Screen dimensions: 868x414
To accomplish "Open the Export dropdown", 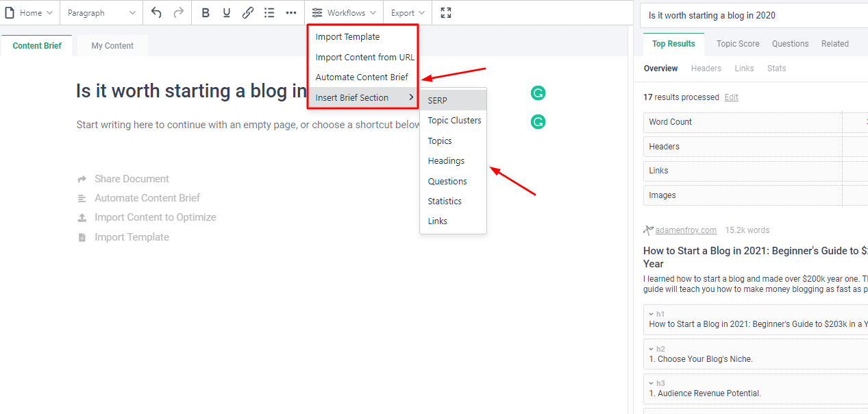I will [x=408, y=12].
